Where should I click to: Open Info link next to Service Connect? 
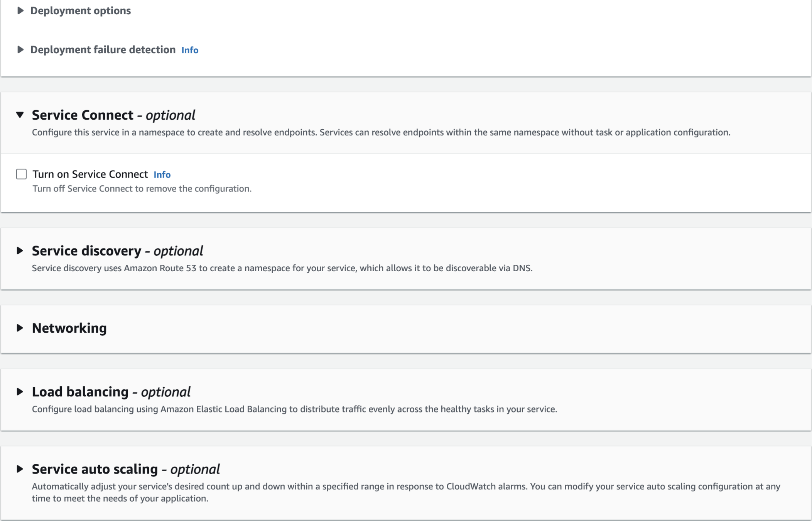[162, 175]
